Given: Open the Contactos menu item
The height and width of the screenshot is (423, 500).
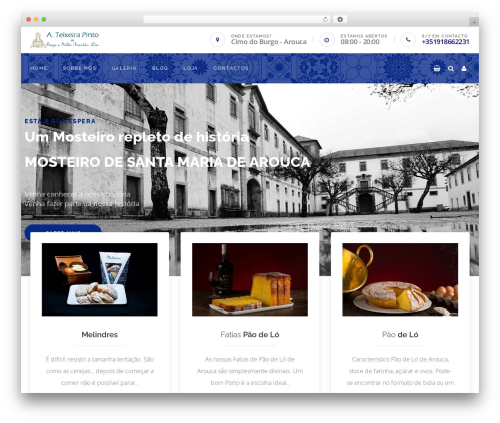Looking at the screenshot, I should (231, 68).
